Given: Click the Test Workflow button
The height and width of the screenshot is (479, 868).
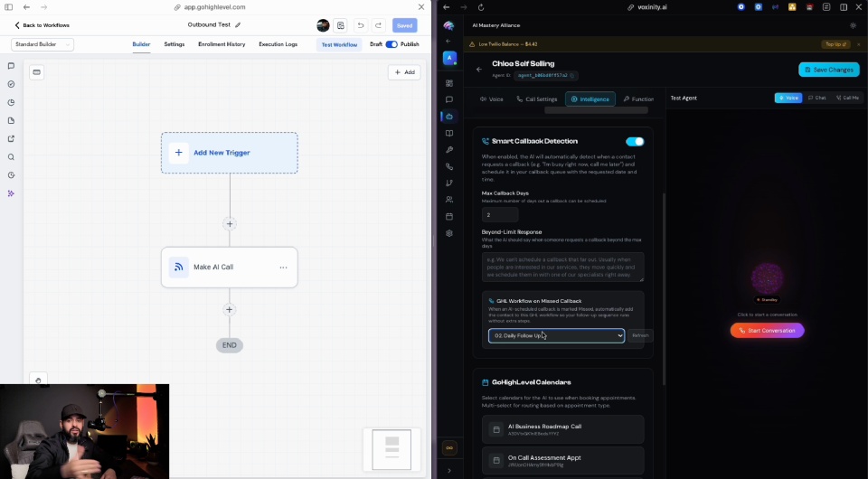Looking at the screenshot, I should [x=339, y=45].
